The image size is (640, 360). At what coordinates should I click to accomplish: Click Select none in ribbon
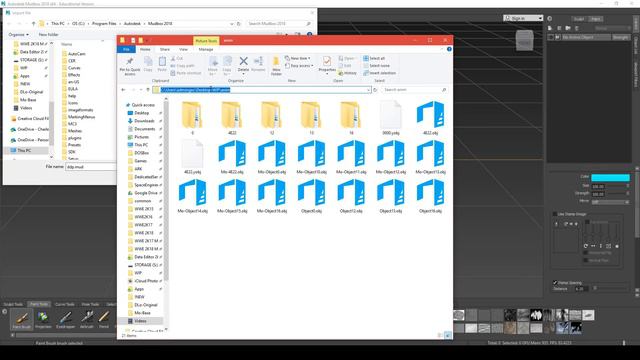pos(376,66)
